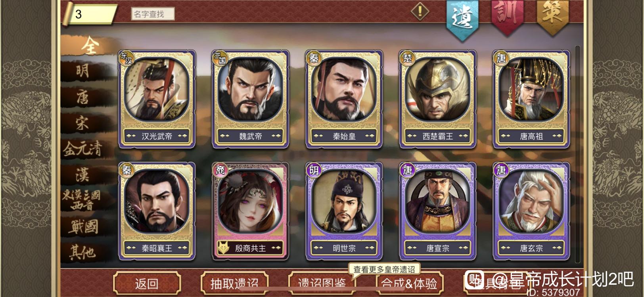This screenshot has height=297, width=644.
Task: Filter by 戰國 category tab
Action: coord(82,226)
